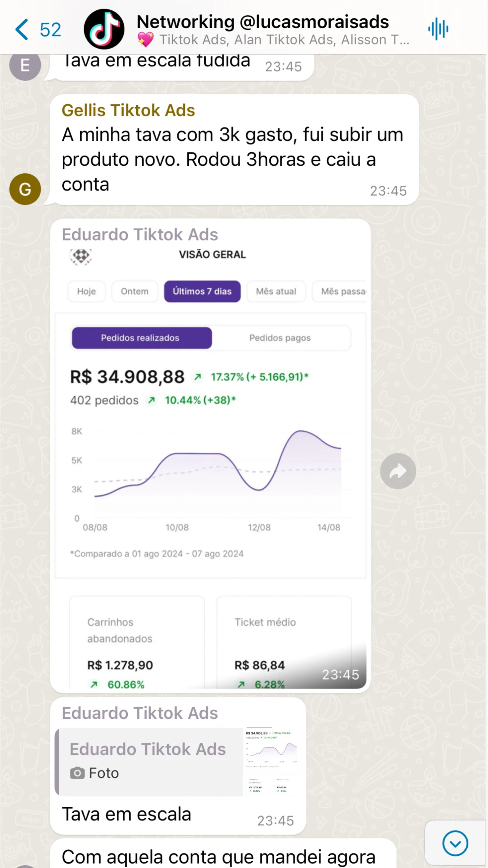Image resolution: width=488 pixels, height=868 pixels.
Task: Tap Gellis's round G avatar
Action: [25, 189]
